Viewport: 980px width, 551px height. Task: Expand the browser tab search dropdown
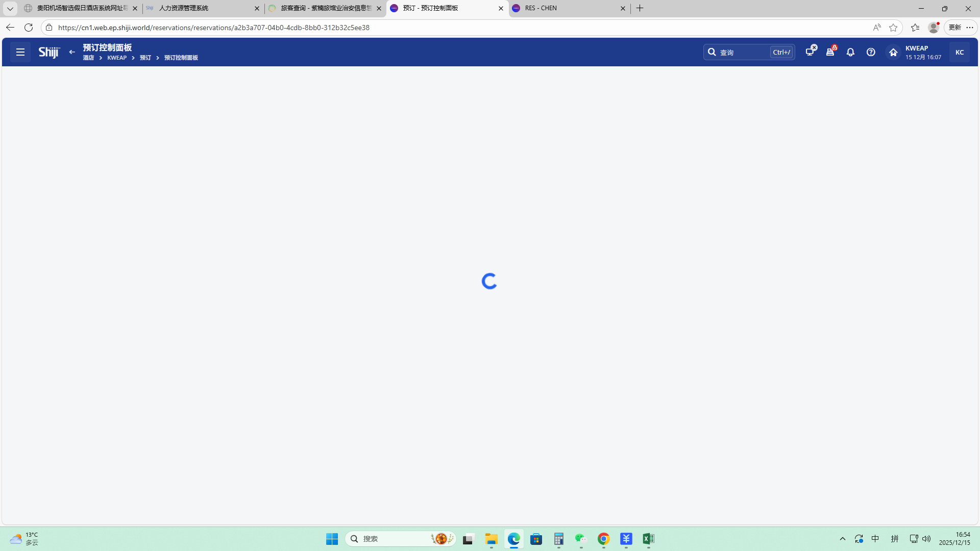pyautogui.click(x=10, y=8)
